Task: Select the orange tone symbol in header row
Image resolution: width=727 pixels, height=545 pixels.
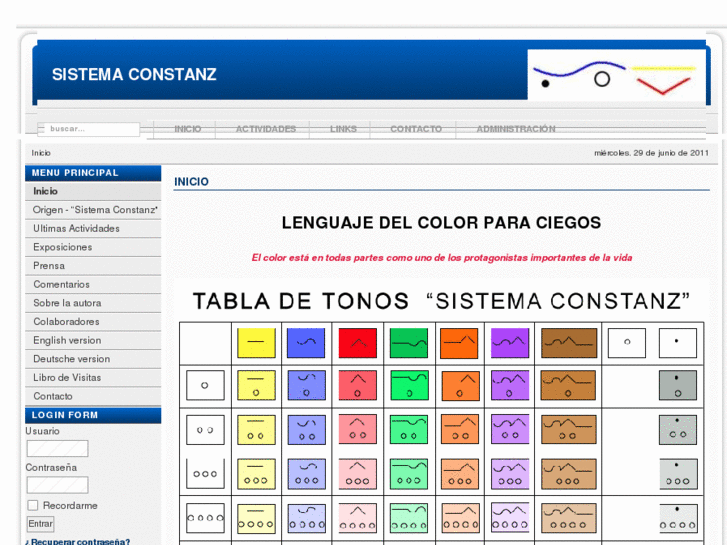Action: point(459,343)
